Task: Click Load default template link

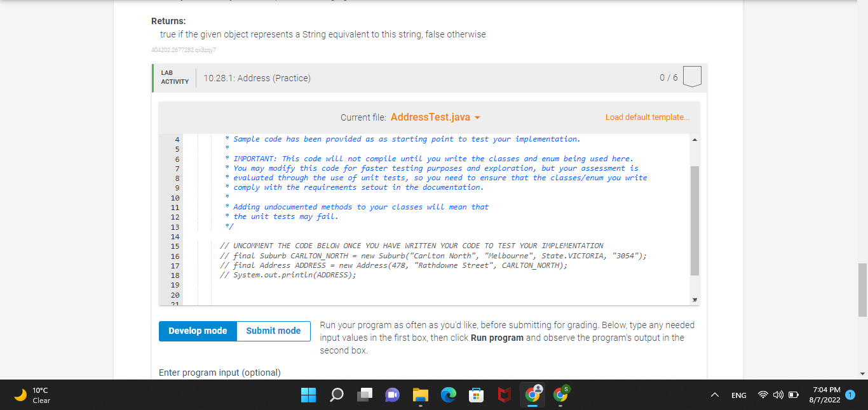Action: [647, 117]
